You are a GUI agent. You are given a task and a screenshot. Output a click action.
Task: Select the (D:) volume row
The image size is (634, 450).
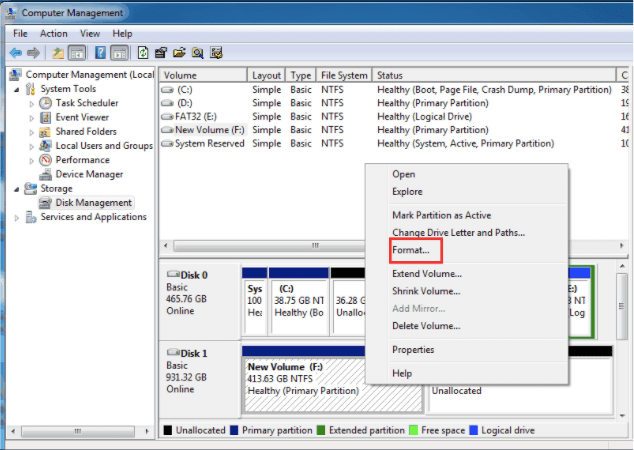point(394,103)
